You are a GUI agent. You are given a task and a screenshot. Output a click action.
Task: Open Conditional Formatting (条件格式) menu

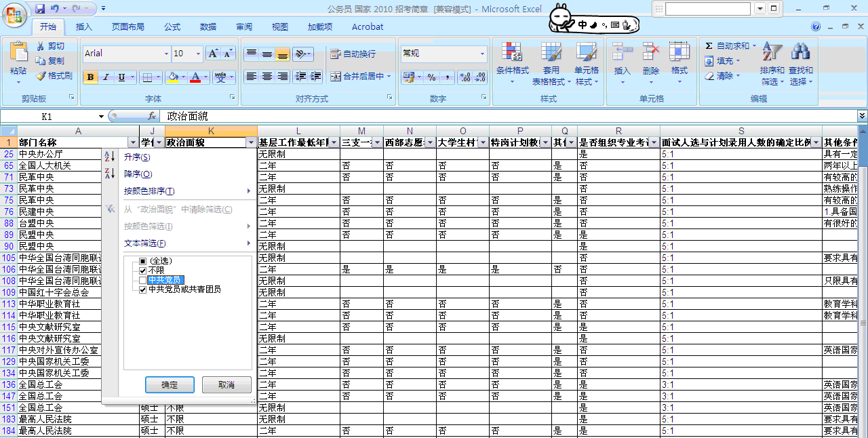pos(512,65)
